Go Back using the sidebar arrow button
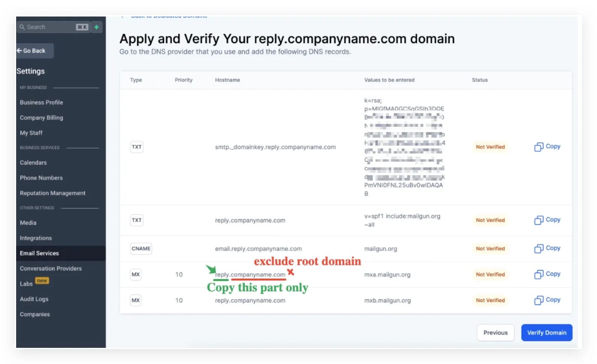This screenshot has height=364, width=597. pos(35,51)
